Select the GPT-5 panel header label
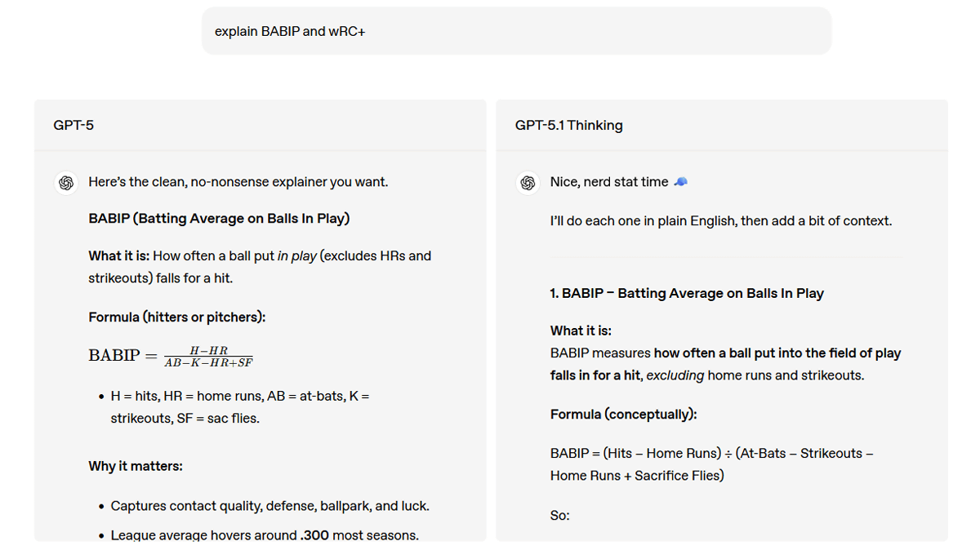 click(73, 126)
